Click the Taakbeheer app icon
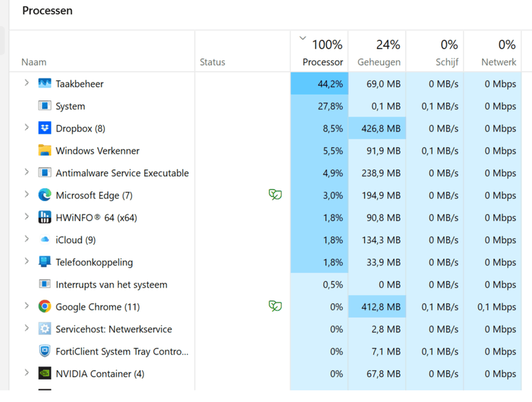532x402 pixels. point(45,83)
